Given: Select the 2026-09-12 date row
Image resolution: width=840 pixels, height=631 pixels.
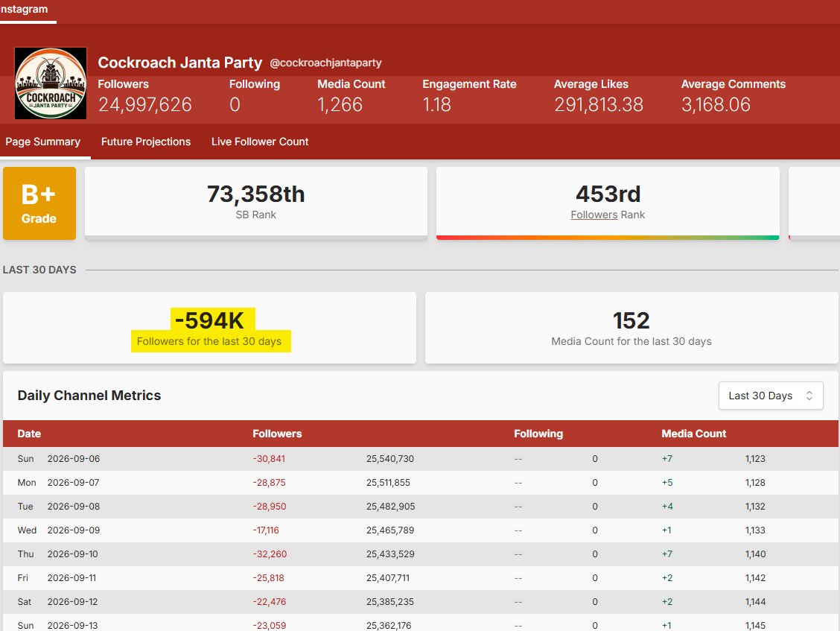Looking at the screenshot, I should (x=421, y=601).
